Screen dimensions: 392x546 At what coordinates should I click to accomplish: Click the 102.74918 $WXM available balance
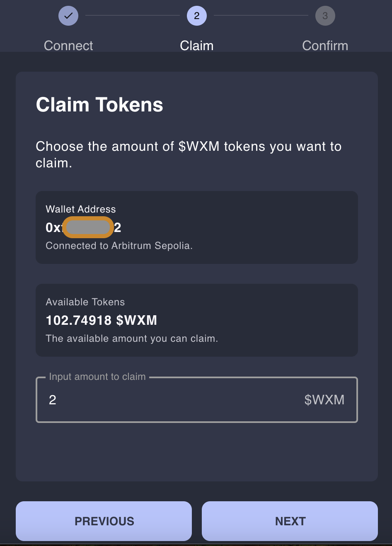pos(102,320)
